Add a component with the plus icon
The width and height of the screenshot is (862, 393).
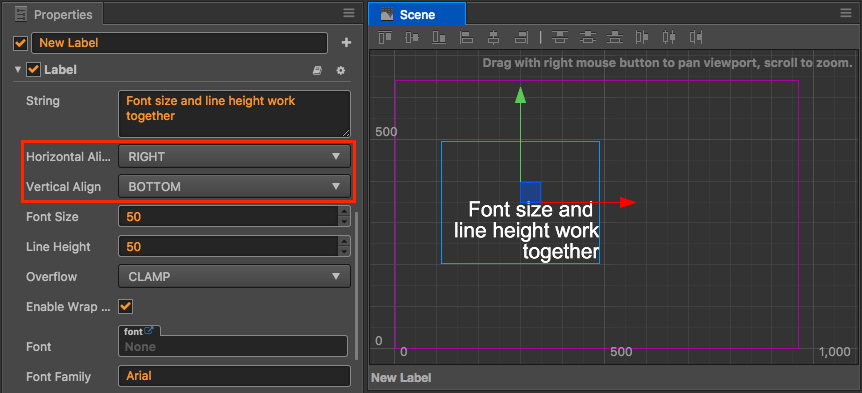346,42
